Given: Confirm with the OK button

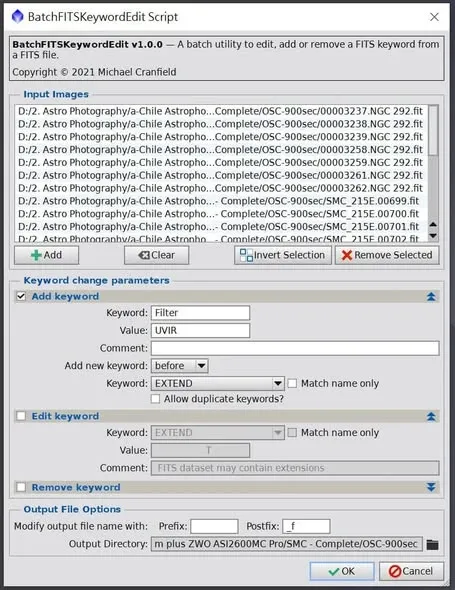Looking at the screenshot, I should point(342,571).
